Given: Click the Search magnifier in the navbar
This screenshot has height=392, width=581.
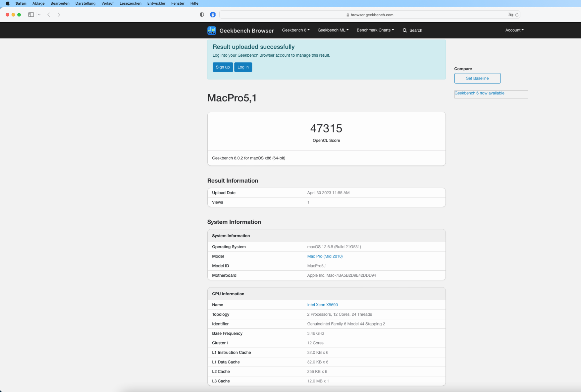Looking at the screenshot, I should pos(405,30).
